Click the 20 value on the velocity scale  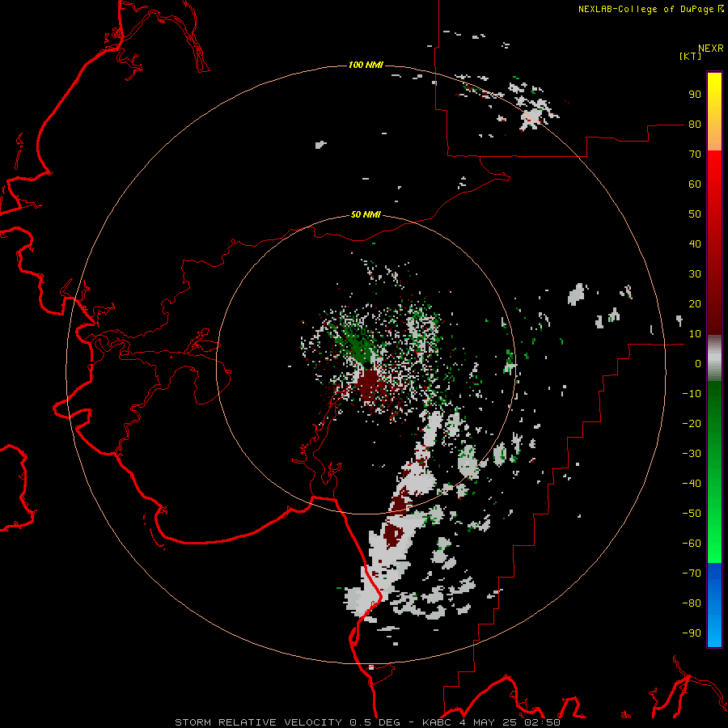[x=695, y=304]
